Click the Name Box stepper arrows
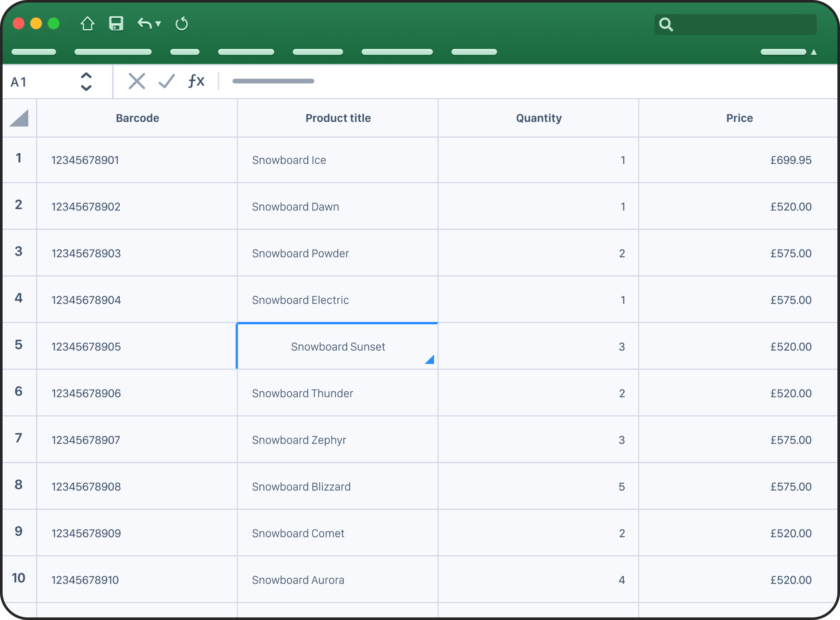The width and height of the screenshot is (840, 620). (86, 81)
